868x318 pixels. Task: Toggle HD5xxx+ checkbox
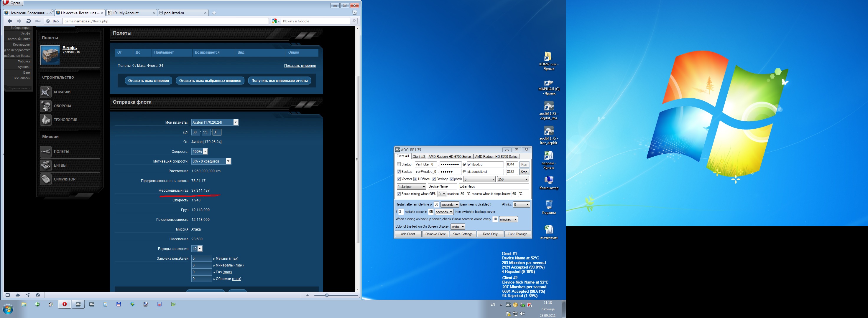pyautogui.click(x=415, y=179)
